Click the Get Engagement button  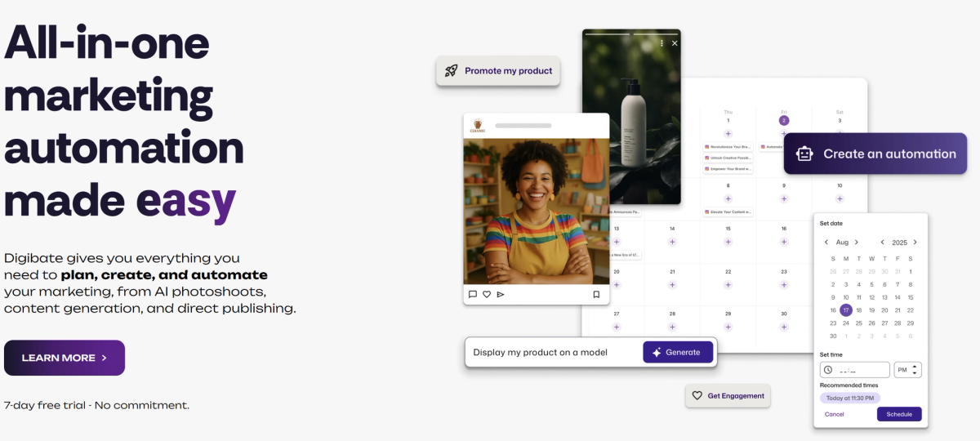[728, 396]
